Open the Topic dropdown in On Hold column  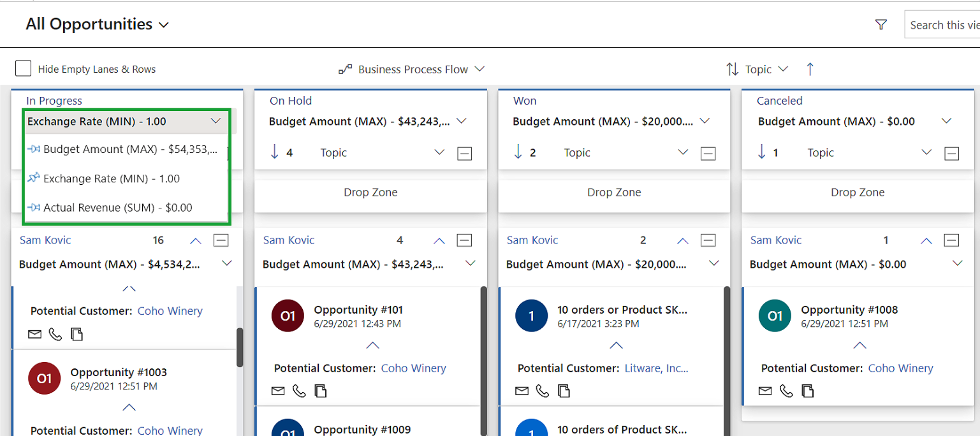click(x=439, y=152)
